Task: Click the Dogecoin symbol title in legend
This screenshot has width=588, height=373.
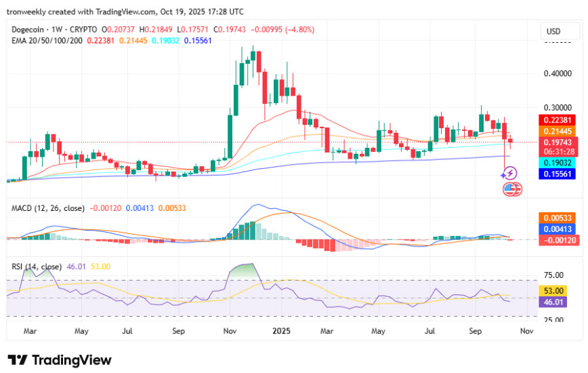Action: [x=32, y=30]
